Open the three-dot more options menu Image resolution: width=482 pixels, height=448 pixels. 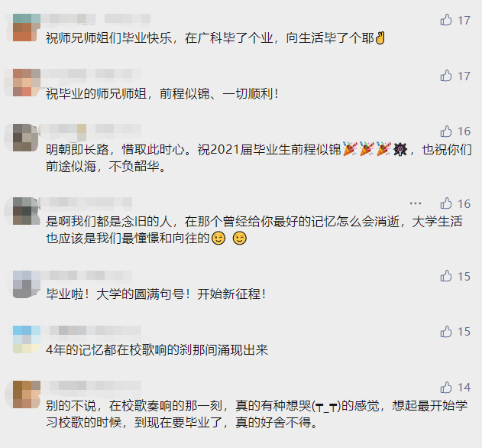click(x=416, y=203)
